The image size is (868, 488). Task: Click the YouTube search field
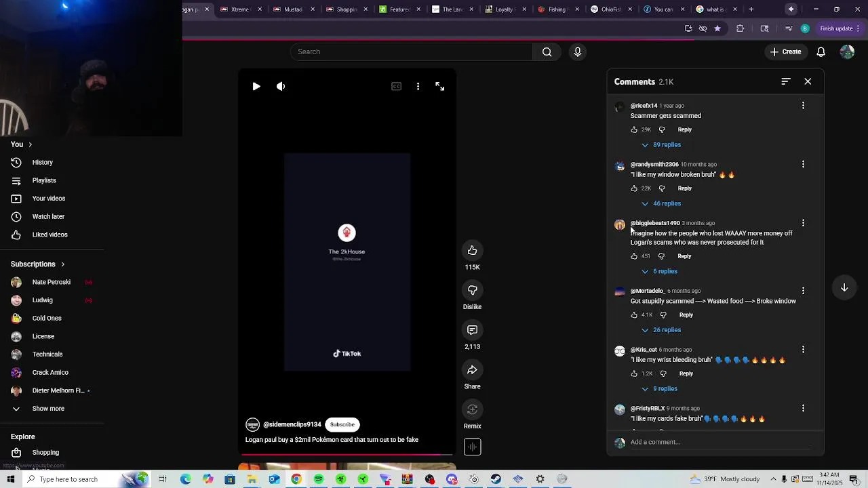coord(412,52)
